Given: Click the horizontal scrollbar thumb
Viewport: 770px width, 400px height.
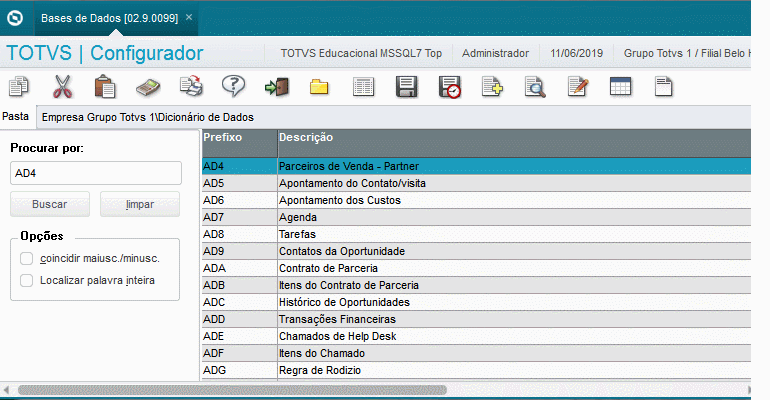Looking at the screenshot, I should pos(232,390).
